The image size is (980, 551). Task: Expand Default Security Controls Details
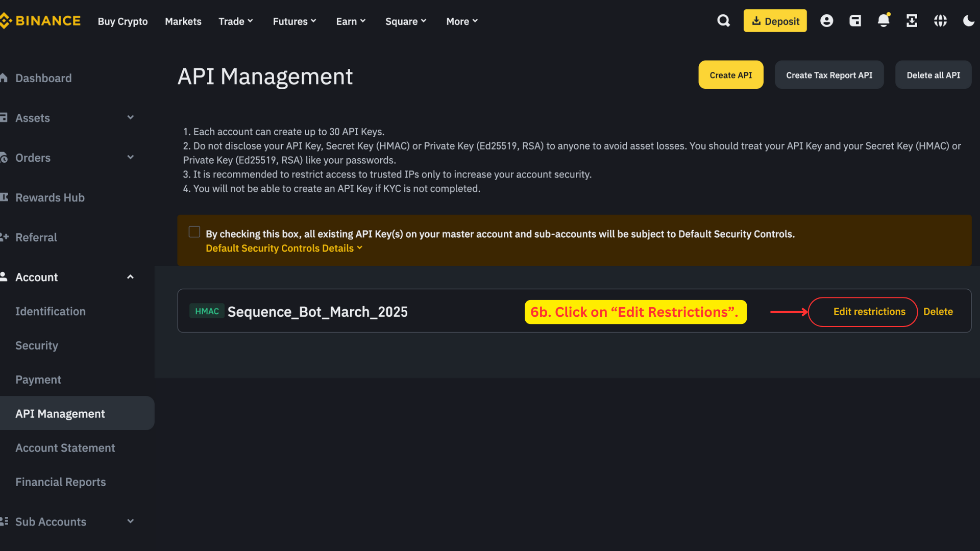pyautogui.click(x=284, y=248)
